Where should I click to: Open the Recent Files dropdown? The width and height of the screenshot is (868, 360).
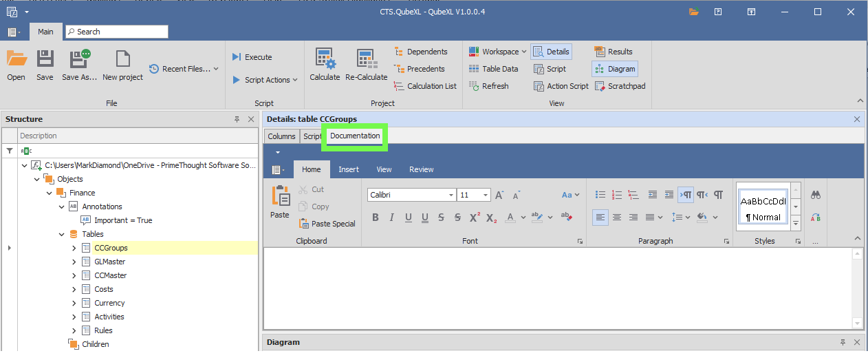point(215,69)
